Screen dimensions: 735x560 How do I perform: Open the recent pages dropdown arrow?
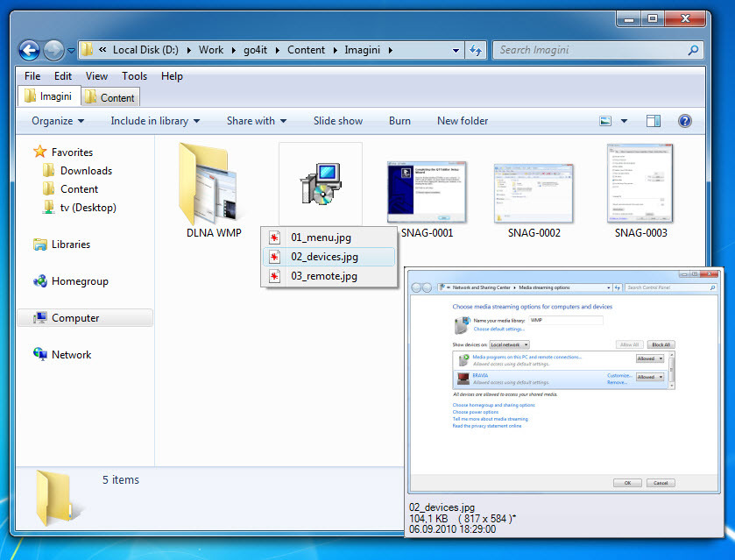(71, 50)
